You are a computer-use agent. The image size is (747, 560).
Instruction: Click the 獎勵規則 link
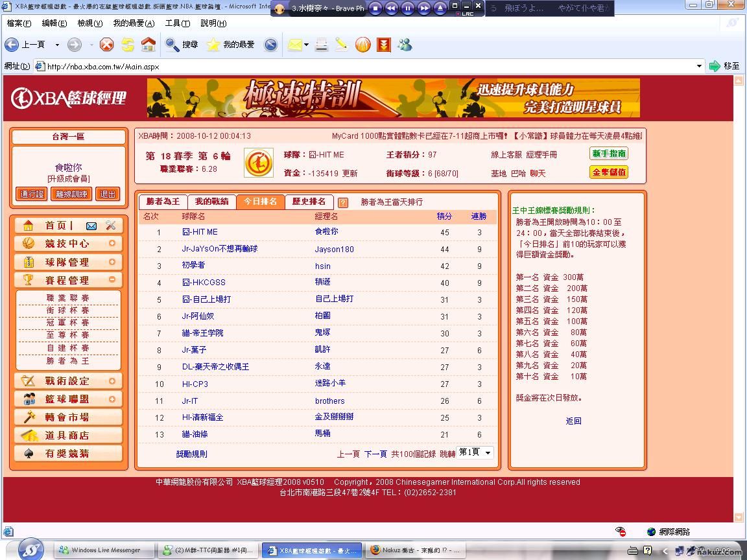point(191,454)
